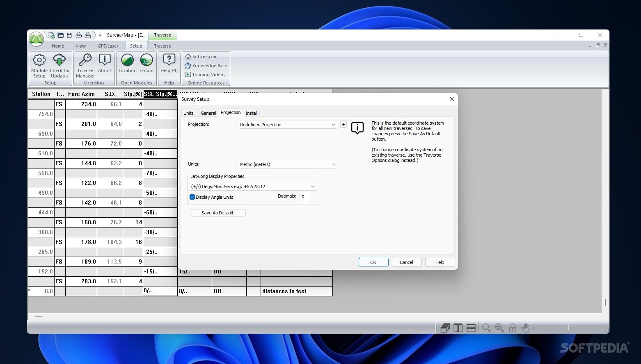Viewport: 641px width, 364px height.
Task: Select S.D. cell 104.3
Action: pos(110,242)
